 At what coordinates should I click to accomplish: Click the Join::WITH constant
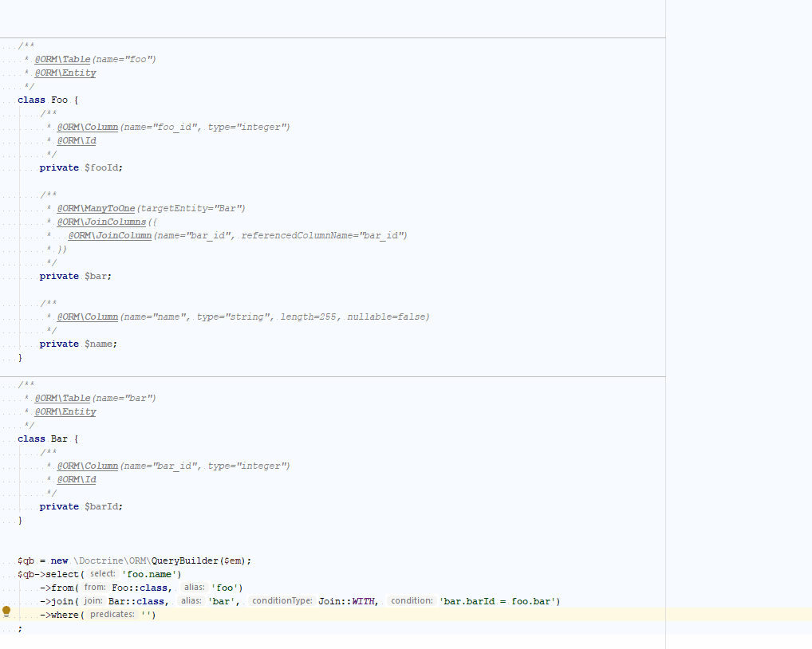(x=346, y=601)
